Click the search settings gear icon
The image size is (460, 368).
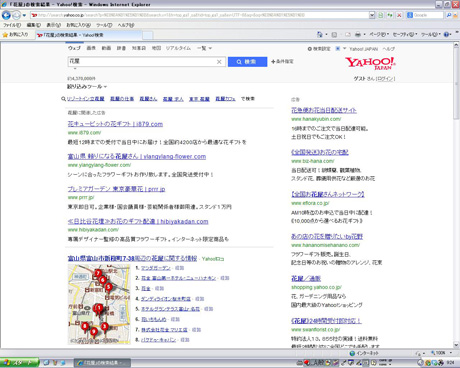click(310, 49)
